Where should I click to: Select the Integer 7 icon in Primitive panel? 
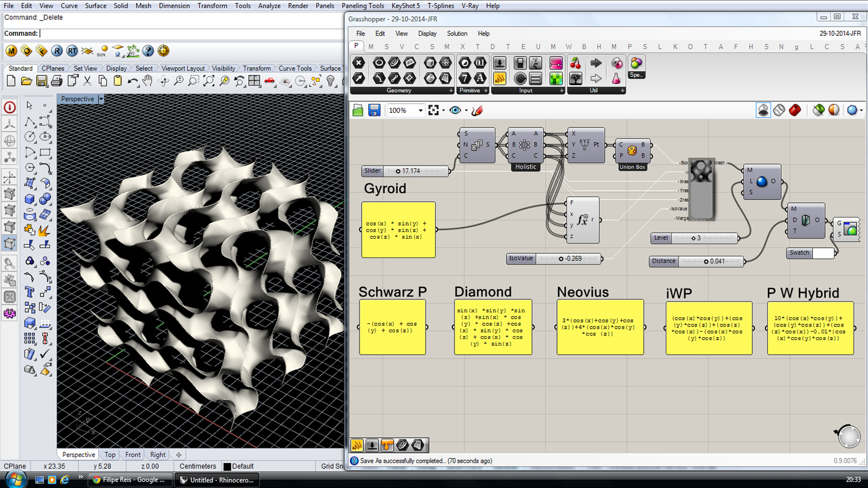click(x=465, y=79)
